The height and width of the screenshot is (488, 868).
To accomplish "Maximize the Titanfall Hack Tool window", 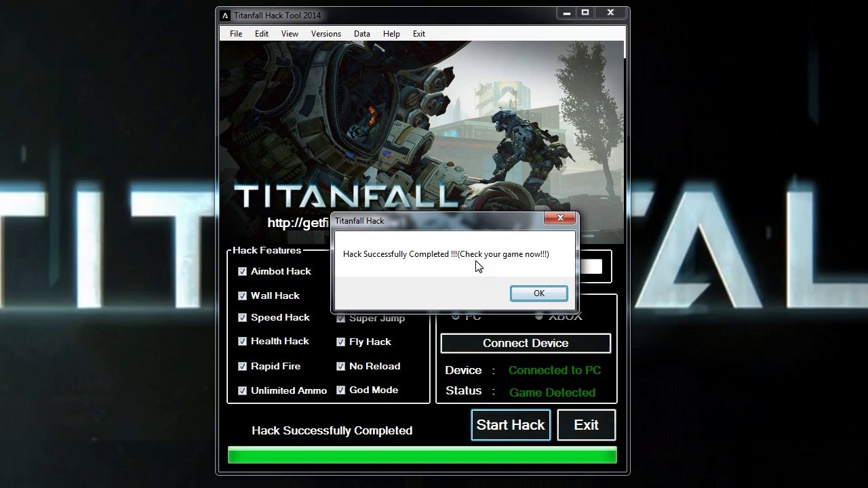I will 585,12.
